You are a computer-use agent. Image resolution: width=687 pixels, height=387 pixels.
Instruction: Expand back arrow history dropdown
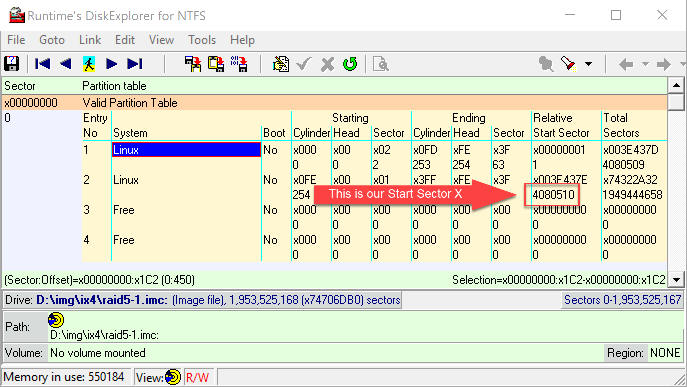pyautogui.click(x=645, y=64)
